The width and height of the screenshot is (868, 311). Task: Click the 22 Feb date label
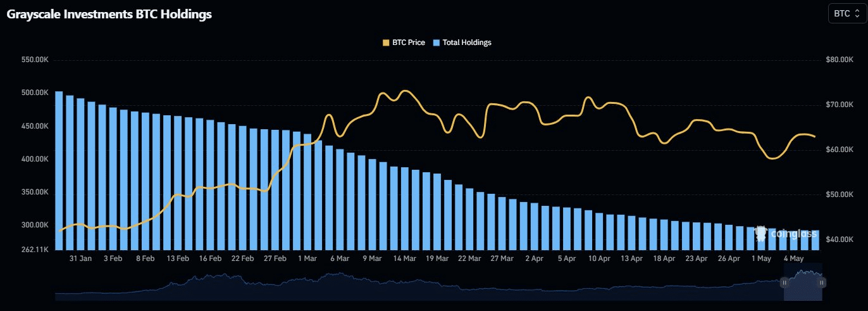pyautogui.click(x=242, y=259)
